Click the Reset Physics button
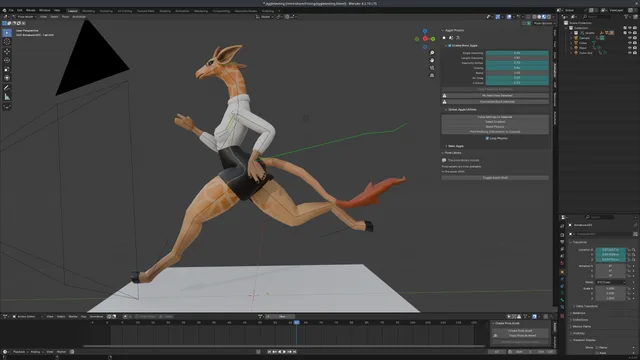Image resolution: width=640 pixels, height=360 pixels. (495, 127)
